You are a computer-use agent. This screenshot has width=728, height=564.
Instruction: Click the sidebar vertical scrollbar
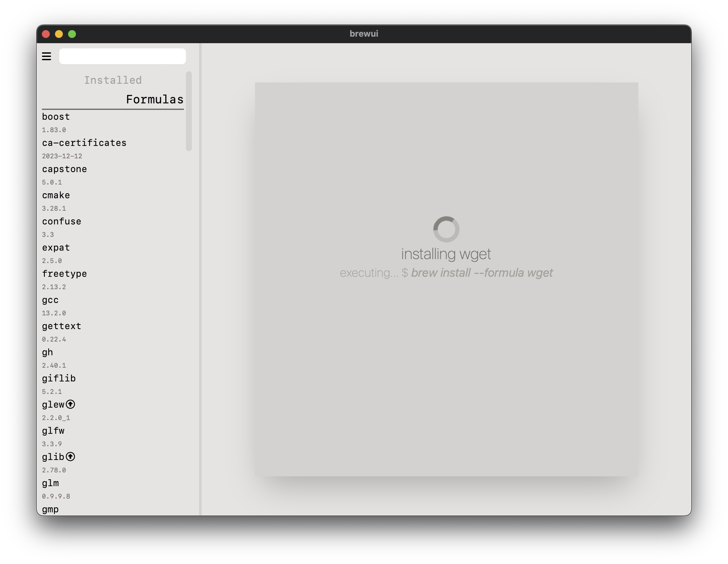[x=189, y=111]
